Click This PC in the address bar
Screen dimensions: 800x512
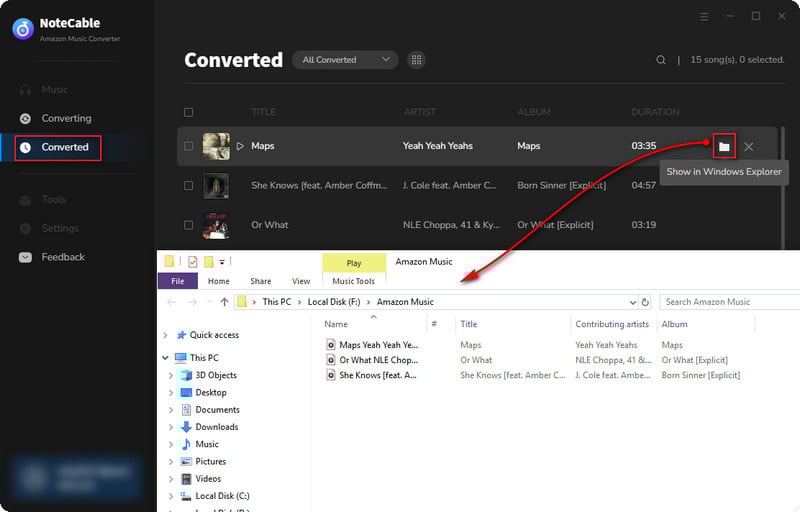(x=277, y=302)
